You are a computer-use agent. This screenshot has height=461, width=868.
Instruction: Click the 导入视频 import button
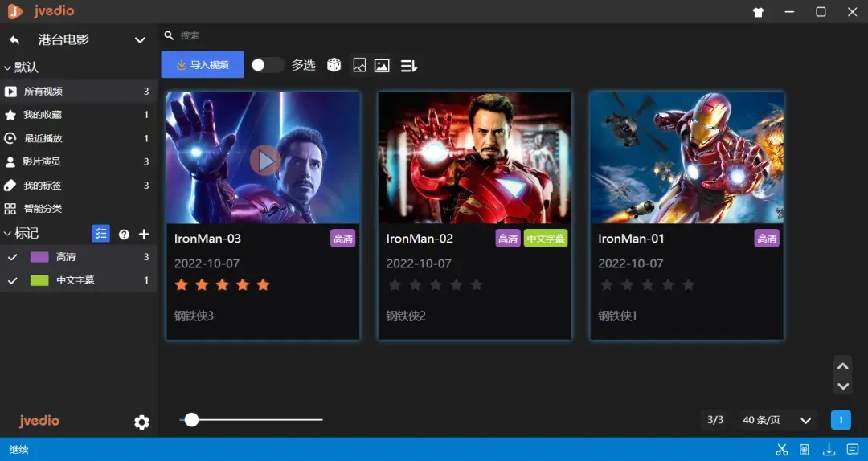point(203,65)
